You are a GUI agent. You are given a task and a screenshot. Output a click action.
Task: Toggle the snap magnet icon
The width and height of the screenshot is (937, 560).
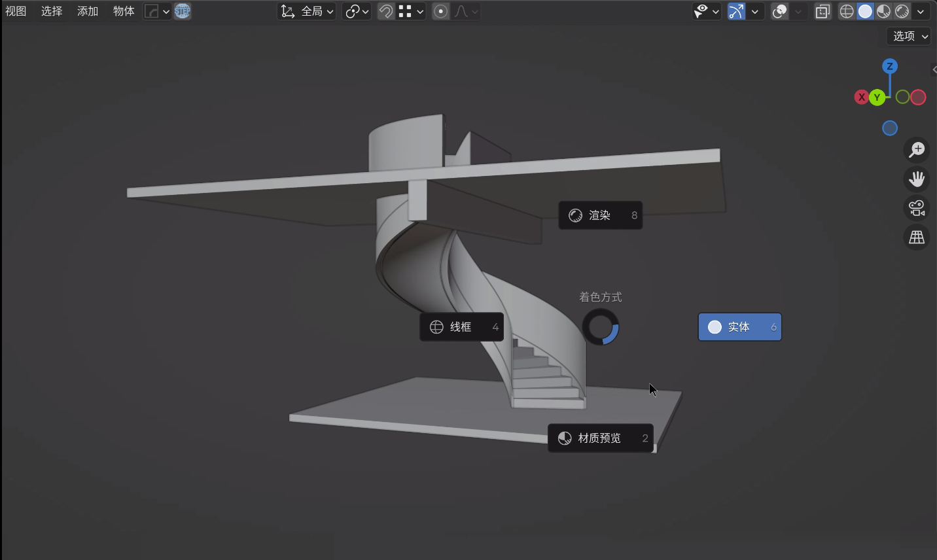[386, 11]
